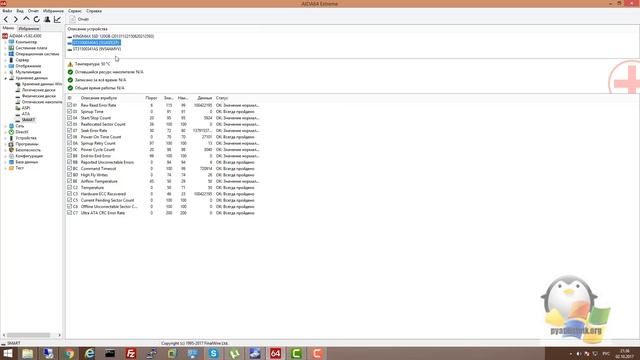Toggle the Airflow Temperature checkbox
The height and width of the screenshot is (360, 640).
pos(69,181)
